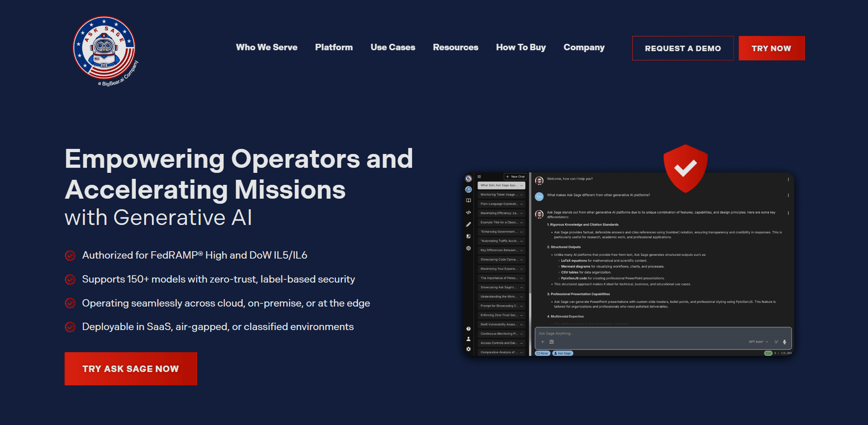Click the Ask Sage logo in header
This screenshot has width=868, height=425.
tap(105, 50)
